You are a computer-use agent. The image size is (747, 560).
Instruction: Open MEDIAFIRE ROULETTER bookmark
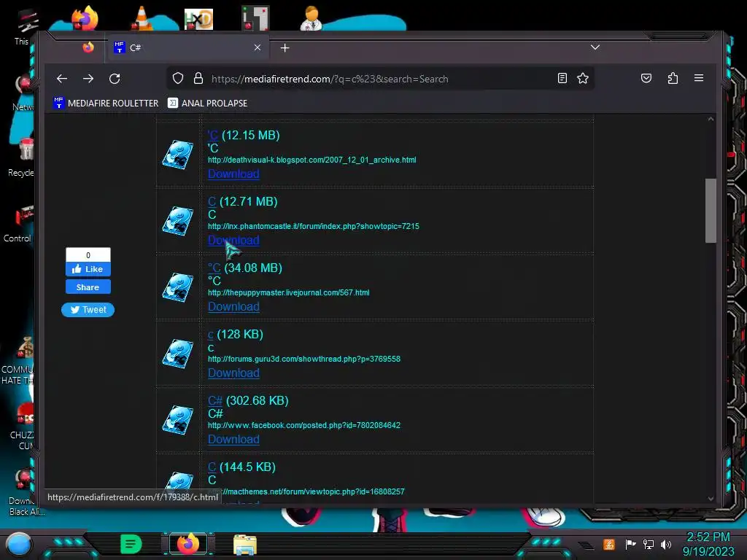(x=106, y=103)
